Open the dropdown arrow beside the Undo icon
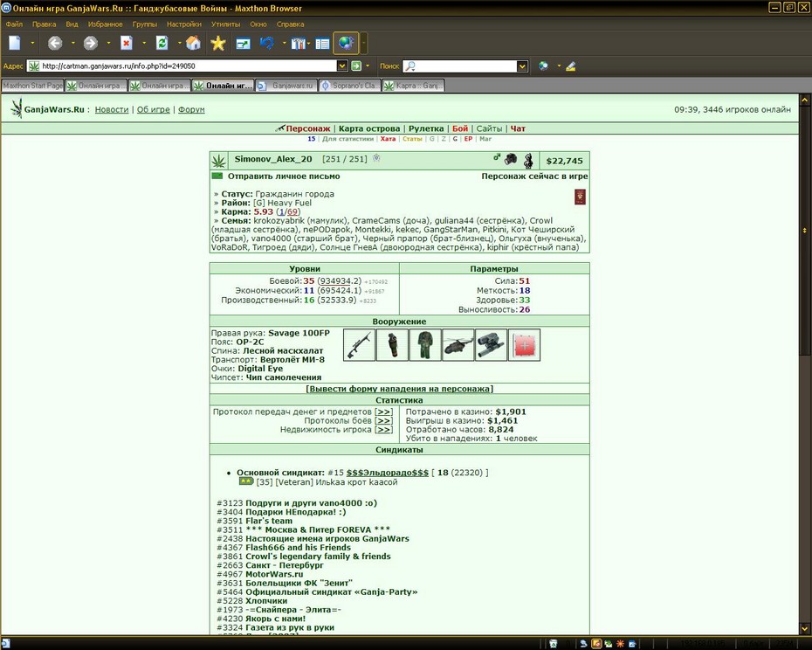The image size is (812, 650). (284, 43)
